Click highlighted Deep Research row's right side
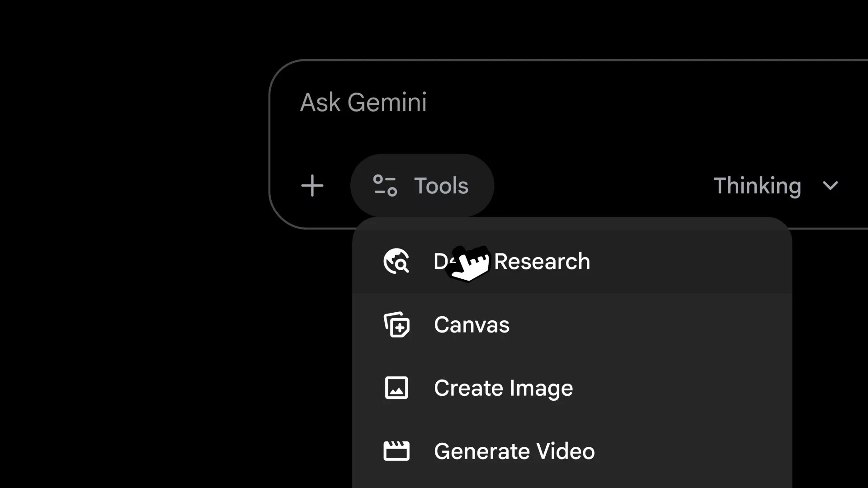Image resolution: width=868 pixels, height=488 pixels. [701, 261]
